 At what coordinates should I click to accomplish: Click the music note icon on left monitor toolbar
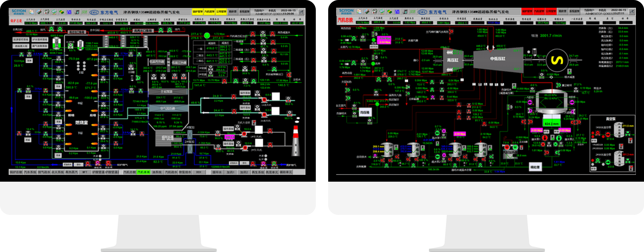[77, 12]
